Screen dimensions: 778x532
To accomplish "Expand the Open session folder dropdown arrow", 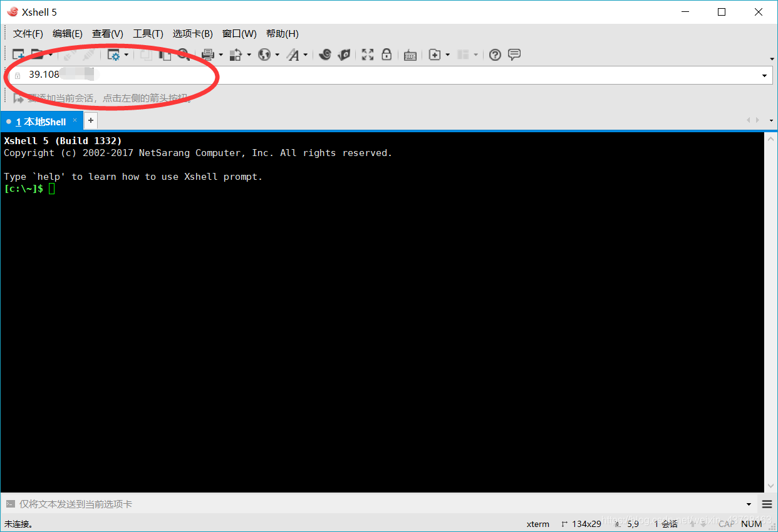I will (49, 55).
